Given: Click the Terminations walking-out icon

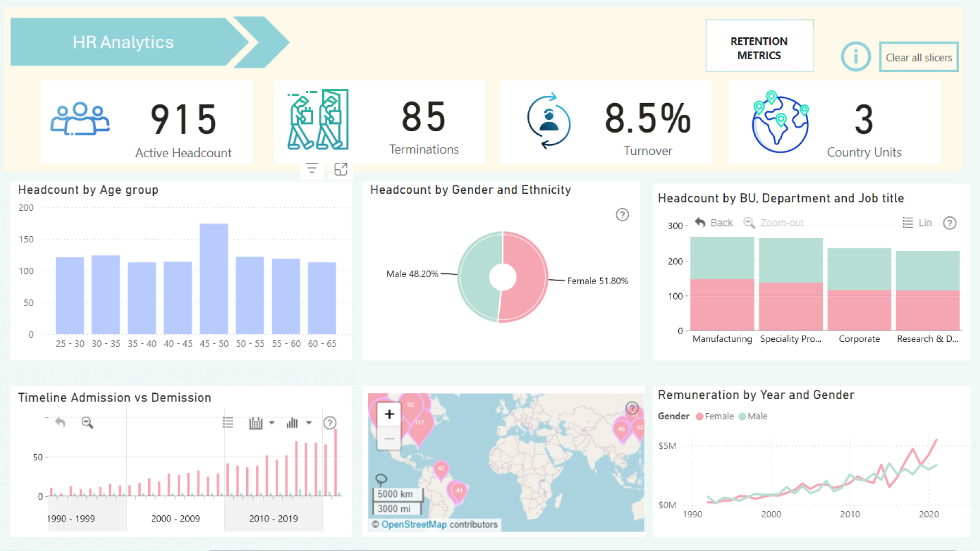Looking at the screenshot, I should point(317,119).
